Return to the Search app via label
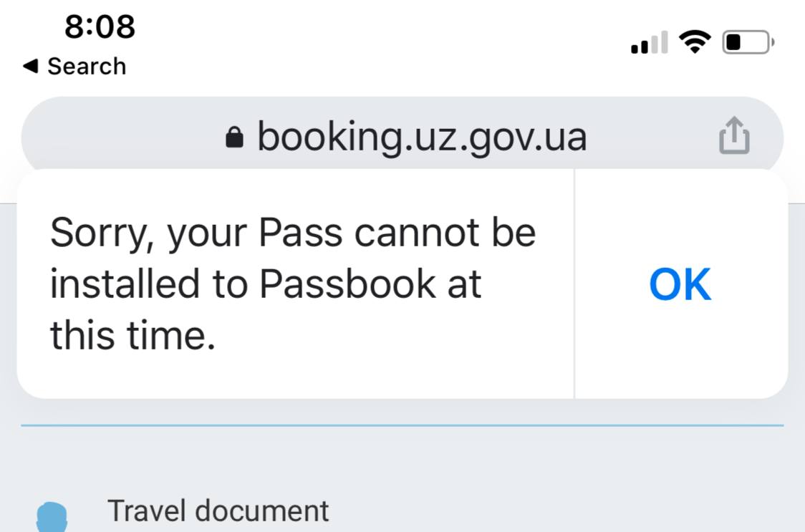This screenshot has width=805, height=532. point(87,67)
